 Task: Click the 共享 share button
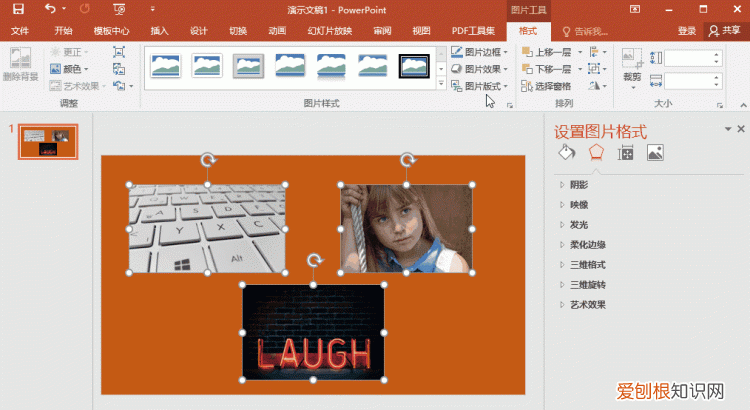coord(725,31)
